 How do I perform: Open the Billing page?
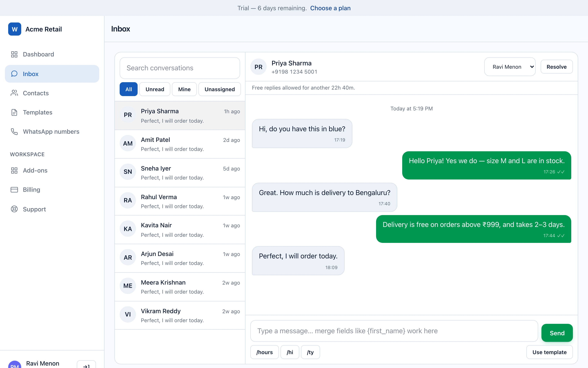52,190
